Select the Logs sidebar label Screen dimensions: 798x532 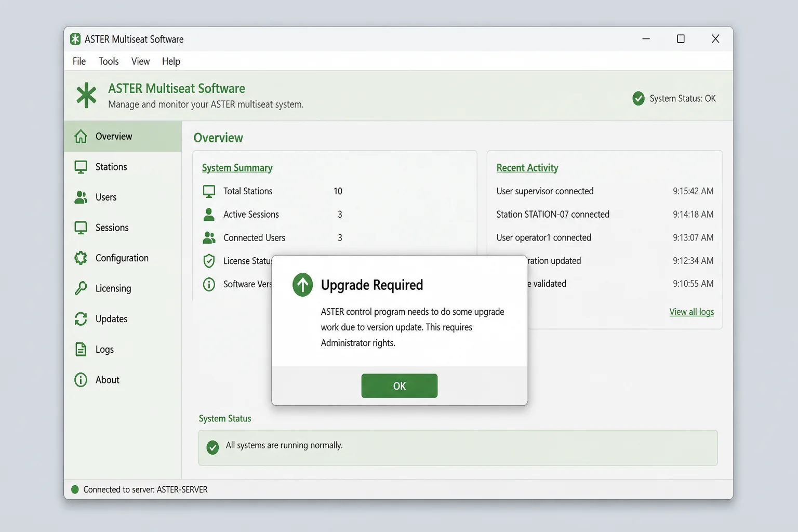(x=104, y=350)
